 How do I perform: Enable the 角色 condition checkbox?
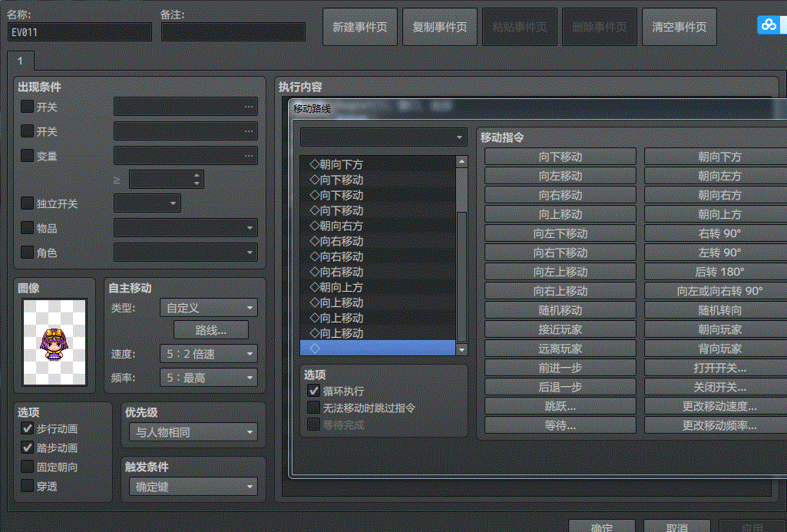coord(27,252)
